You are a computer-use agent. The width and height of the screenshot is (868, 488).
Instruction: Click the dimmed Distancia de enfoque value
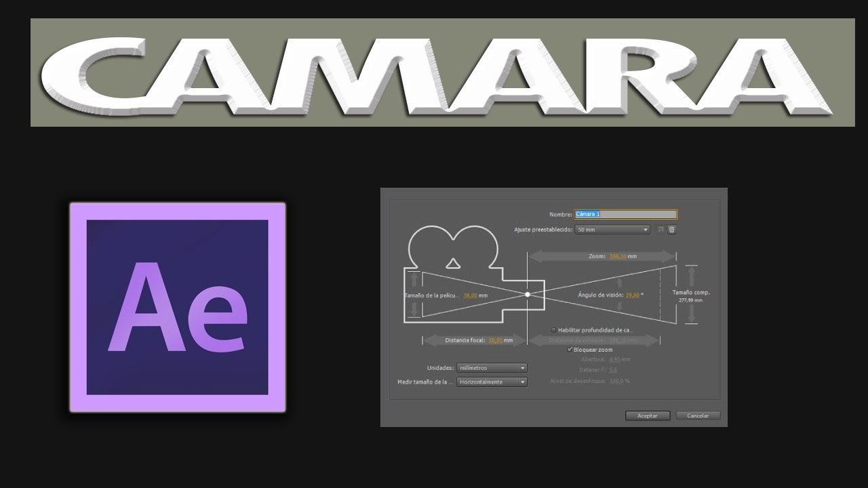click(x=617, y=340)
